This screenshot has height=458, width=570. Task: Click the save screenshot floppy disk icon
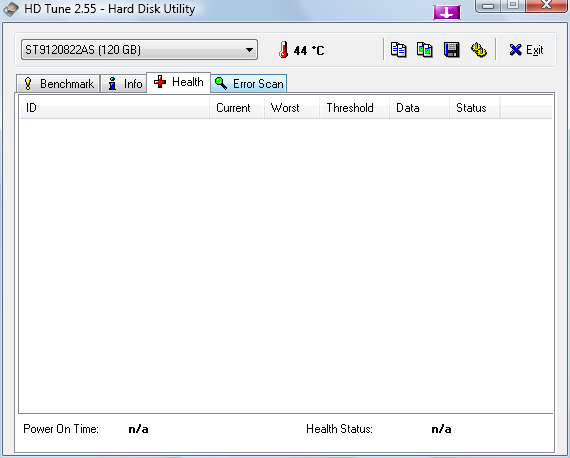[451, 50]
